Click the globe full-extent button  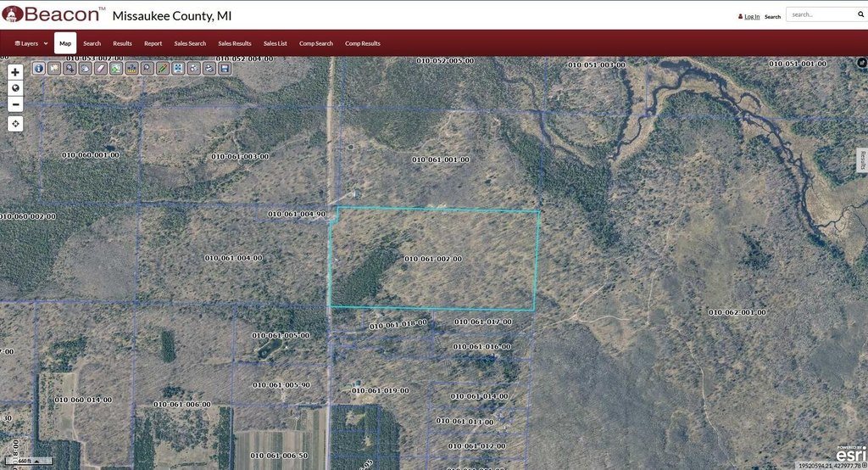(x=15, y=88)
